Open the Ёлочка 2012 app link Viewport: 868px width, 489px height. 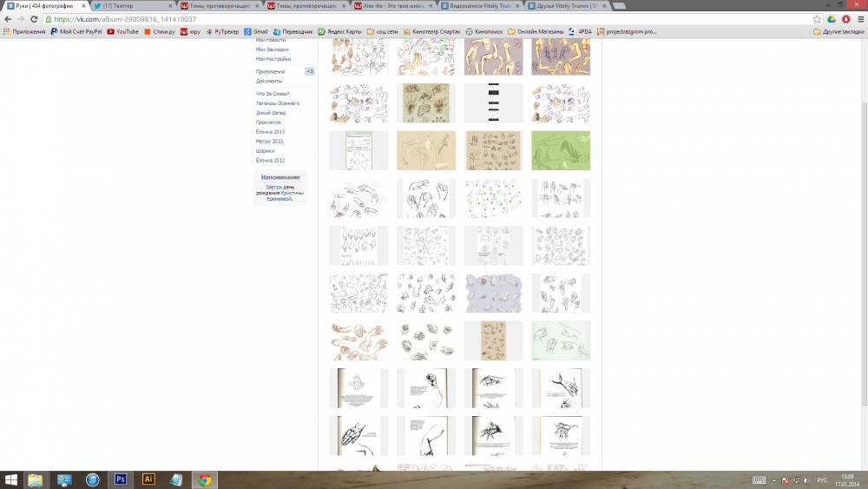(270, 160)
